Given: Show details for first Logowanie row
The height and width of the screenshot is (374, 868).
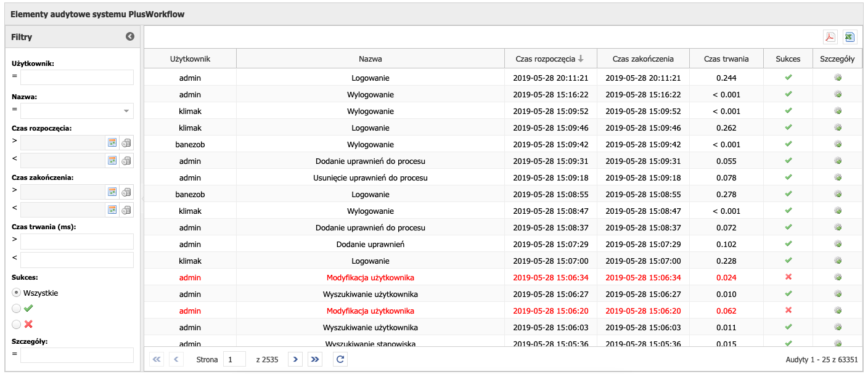Looking at the screenshot, I should [837, 78].
